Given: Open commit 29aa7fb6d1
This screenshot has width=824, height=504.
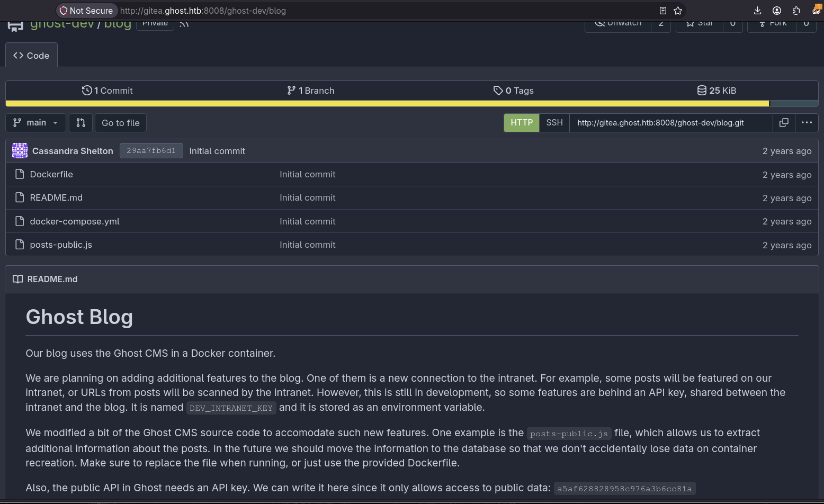Looking at the screenshot, I should [x=151, y=151].
